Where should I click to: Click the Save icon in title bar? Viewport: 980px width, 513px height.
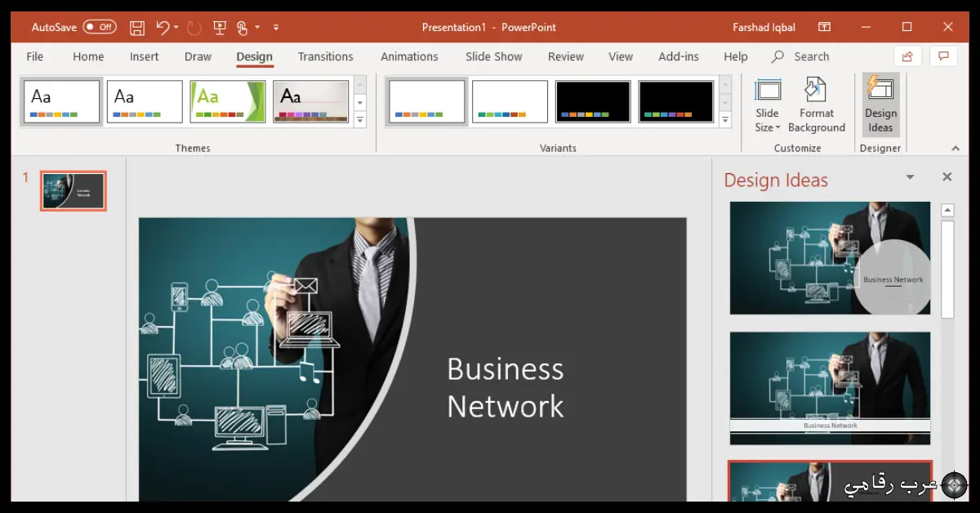(137, 27)
